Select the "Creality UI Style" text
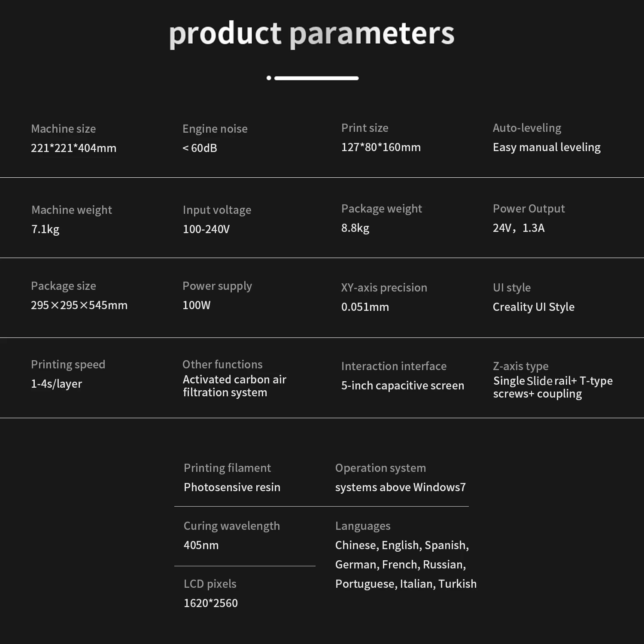Screen dimensions: 644x644 coord(533,307)
